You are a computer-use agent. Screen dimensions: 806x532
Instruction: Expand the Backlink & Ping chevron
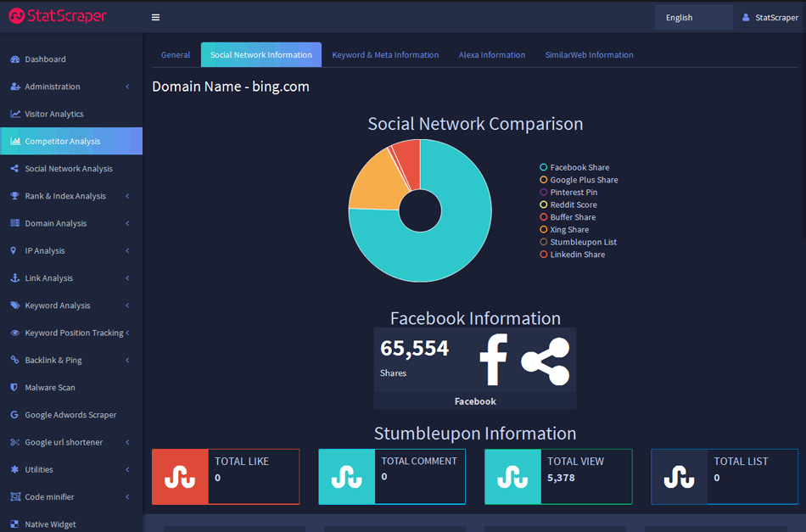coord(127,360)
